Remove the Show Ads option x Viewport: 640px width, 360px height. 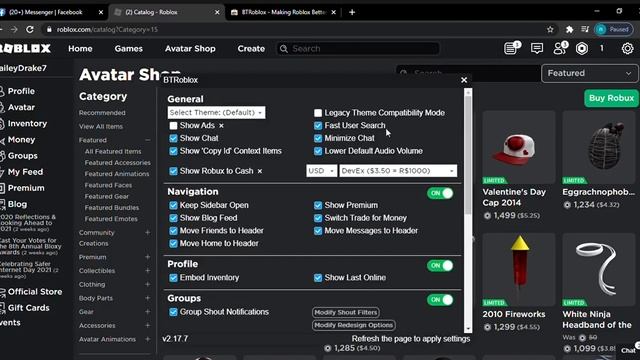pyautogui.click(x=221, y=126)
